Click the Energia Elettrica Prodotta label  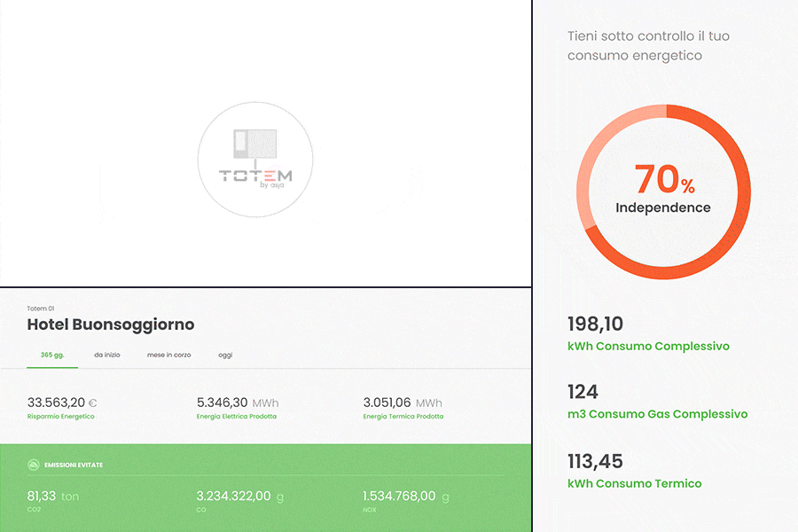click(236, 416)
